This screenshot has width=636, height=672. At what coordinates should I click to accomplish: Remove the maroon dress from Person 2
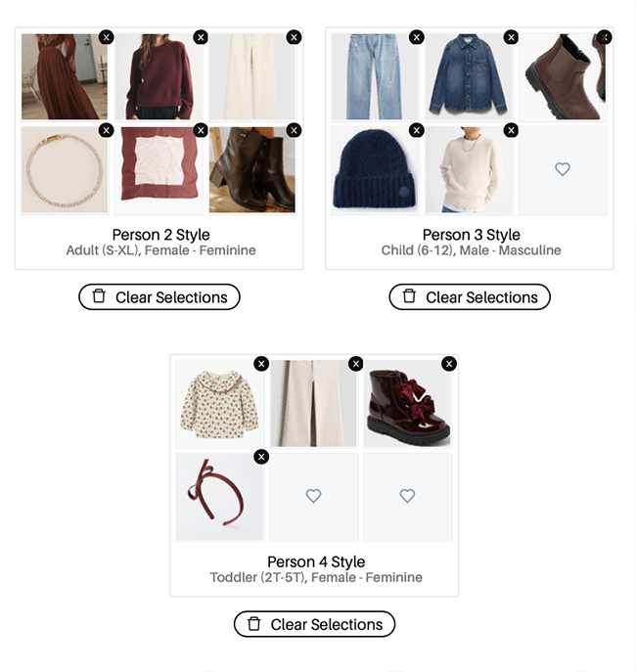coord(107,37)
